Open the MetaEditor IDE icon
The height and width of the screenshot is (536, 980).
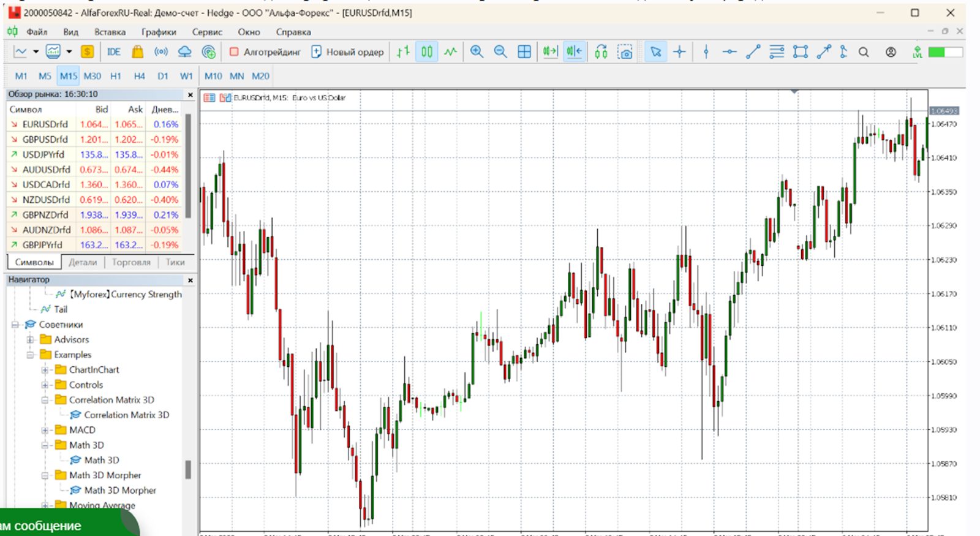113,52
